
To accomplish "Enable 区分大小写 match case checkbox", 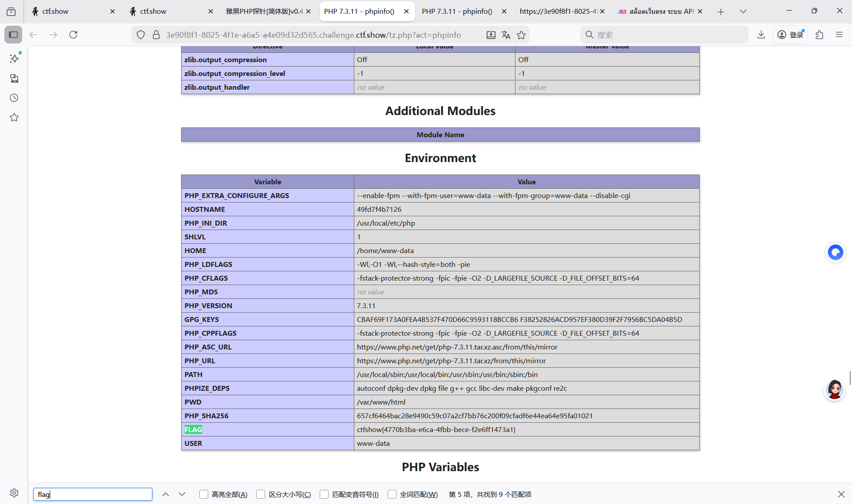I will (x=261, y=494).
